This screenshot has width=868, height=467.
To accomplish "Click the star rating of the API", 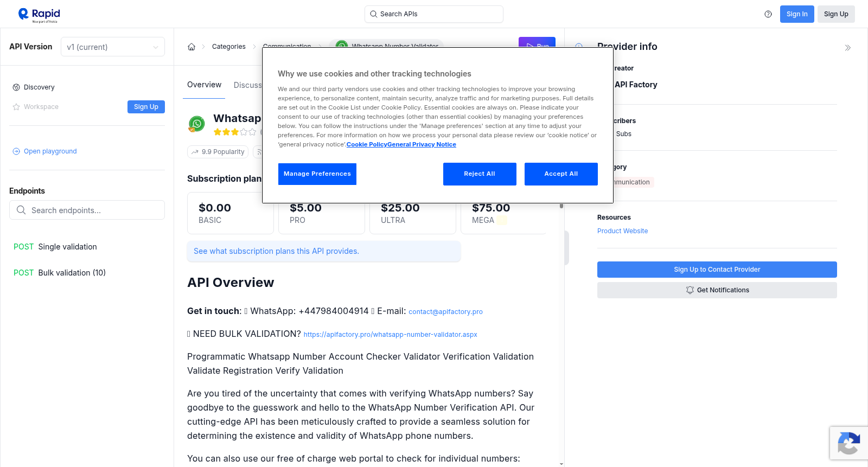I will click(x=235, y=132).
